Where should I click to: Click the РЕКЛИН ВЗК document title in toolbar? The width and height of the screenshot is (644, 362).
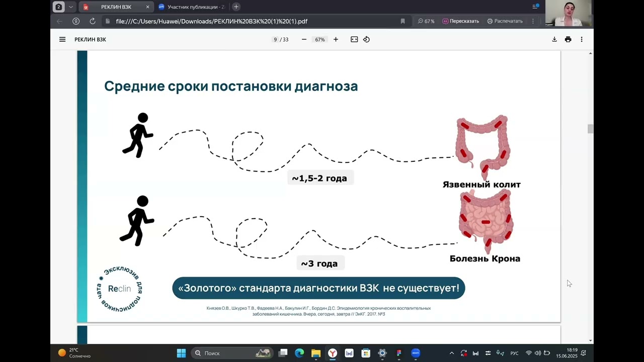click(x=90, y=39)
